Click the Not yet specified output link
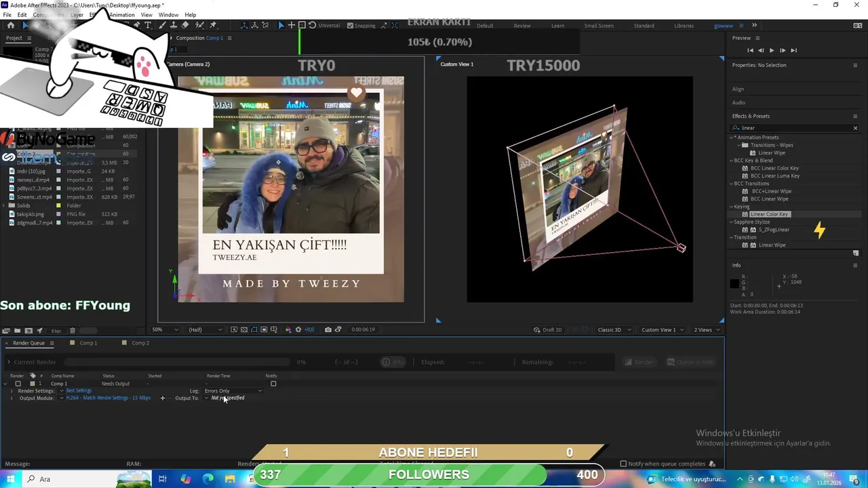 [x=228, y=398]
